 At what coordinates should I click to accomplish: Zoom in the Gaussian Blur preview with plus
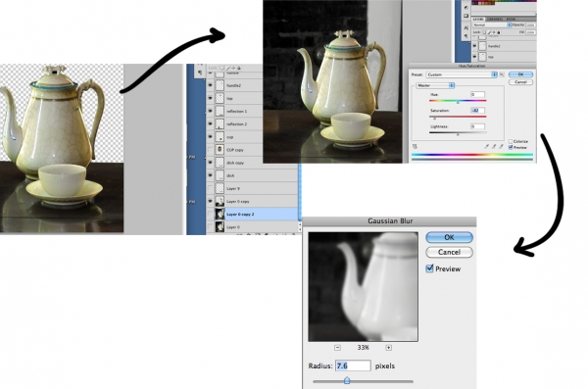click(x=388, y=348)
